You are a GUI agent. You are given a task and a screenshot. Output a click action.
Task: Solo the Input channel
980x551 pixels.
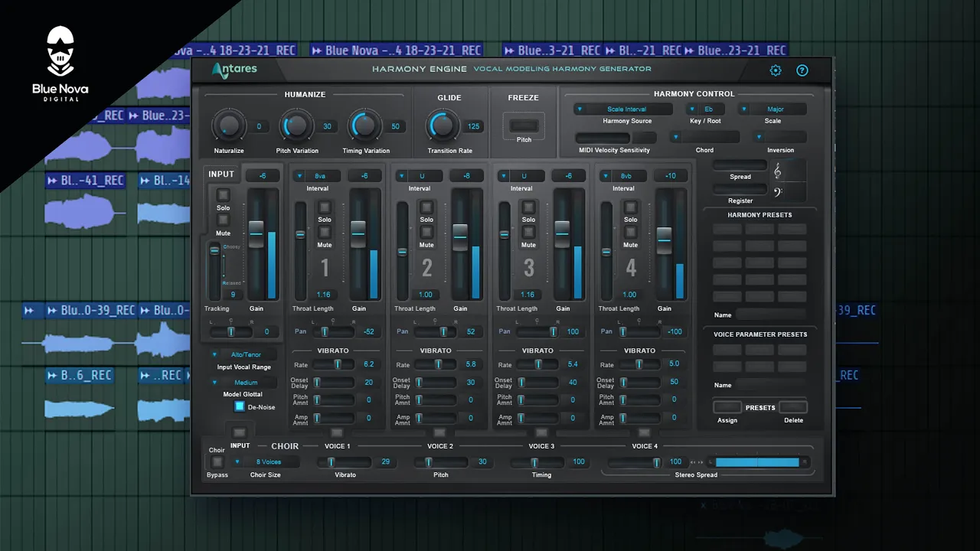pos(223,195)
